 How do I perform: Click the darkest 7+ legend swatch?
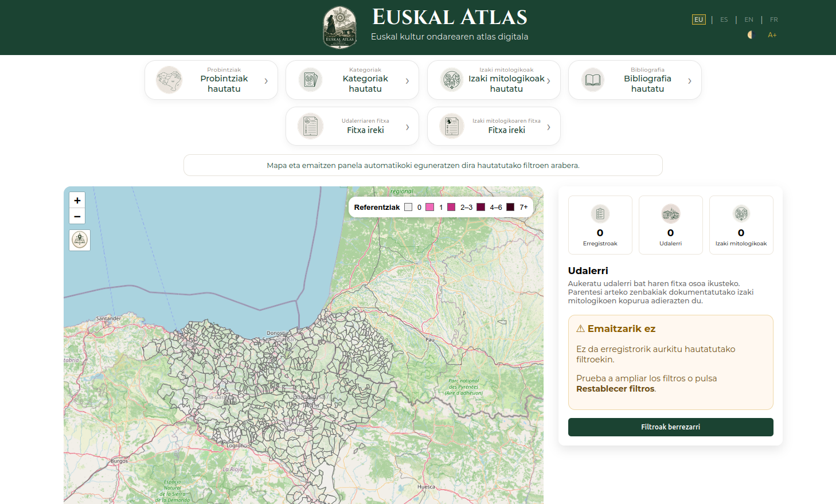tap(510, 207)
